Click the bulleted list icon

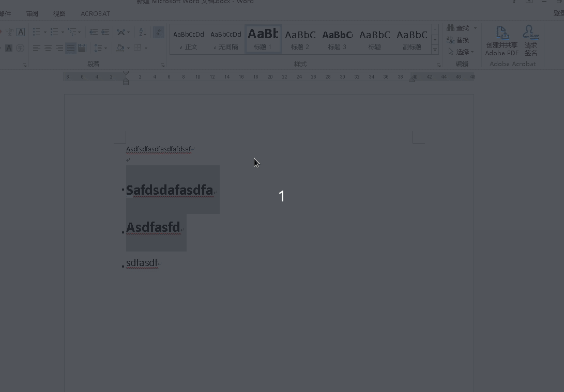[x=37, y=32]
